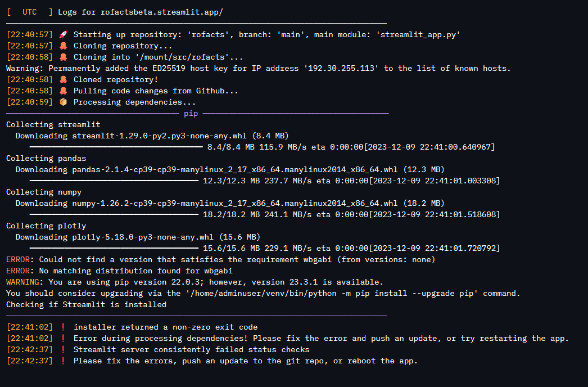Click the rocket icon on the startup line
Image resolution: width=588 pixels, height=387 pixels.
click(63, 35)
